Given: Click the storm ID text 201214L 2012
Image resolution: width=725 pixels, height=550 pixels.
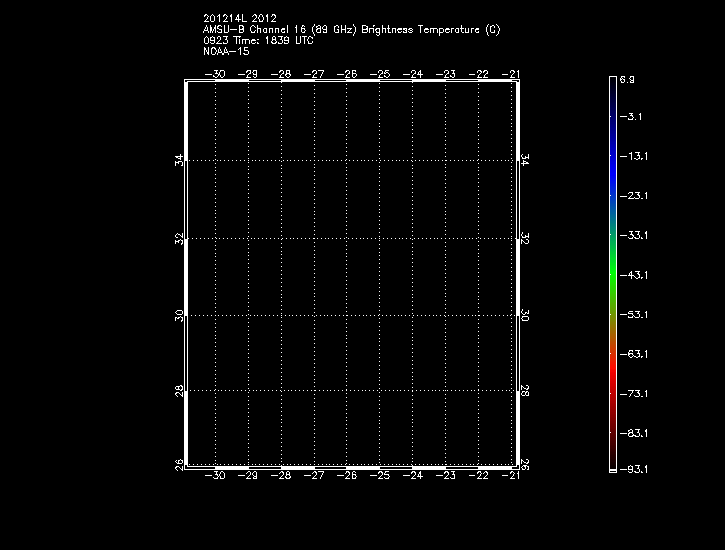Looking at the screenshot, I should click(239, 18).
